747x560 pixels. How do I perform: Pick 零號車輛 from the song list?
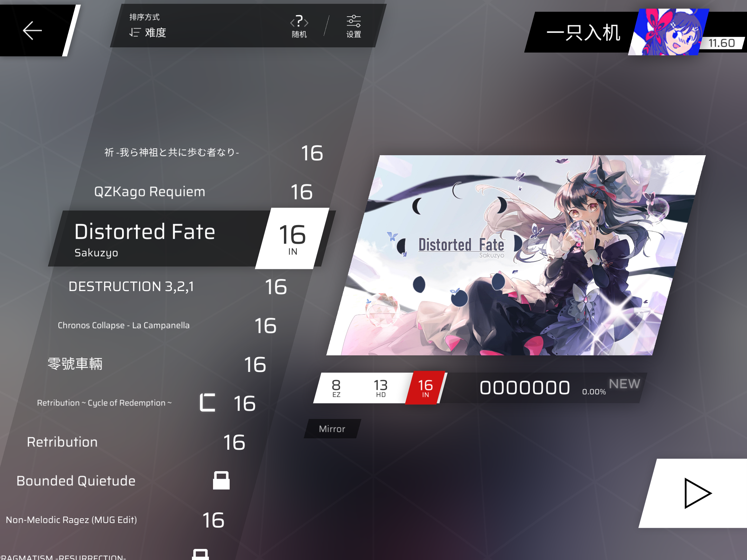(75, 364)
